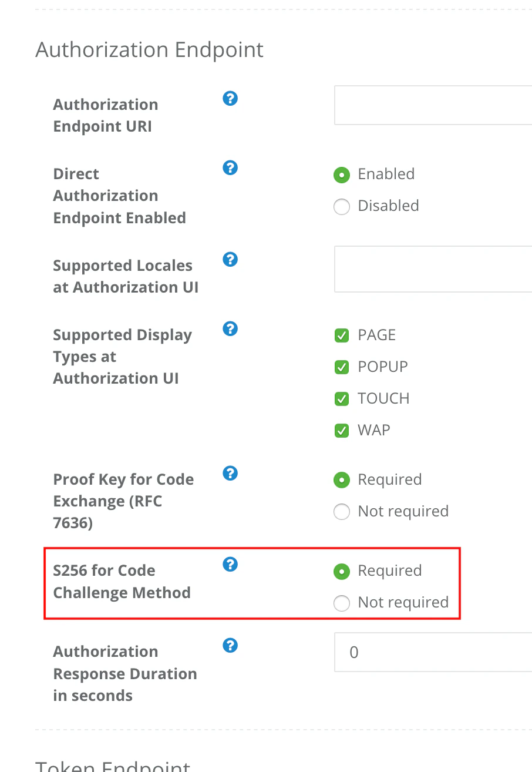Viewport: 532px width, 772px height.
Task: Select Required for S256 Code Challenge Method
Action: click(x=342, y=572)
